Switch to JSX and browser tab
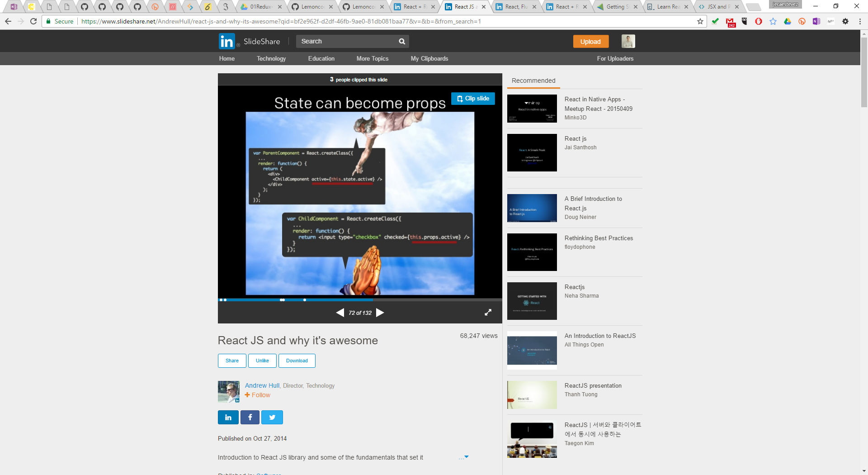Screen dimensions: 868x475 pyautogui.click(x=719, y=7)
